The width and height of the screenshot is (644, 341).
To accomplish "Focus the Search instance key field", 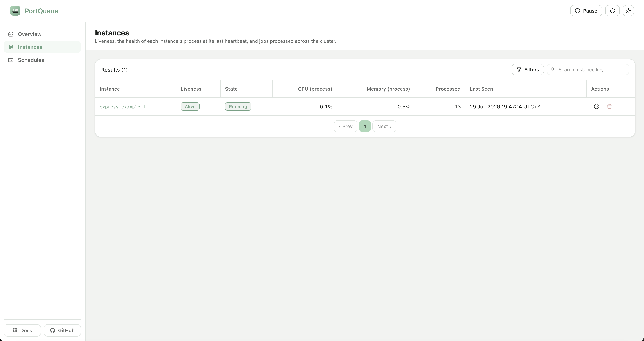I will coord(588,69).
